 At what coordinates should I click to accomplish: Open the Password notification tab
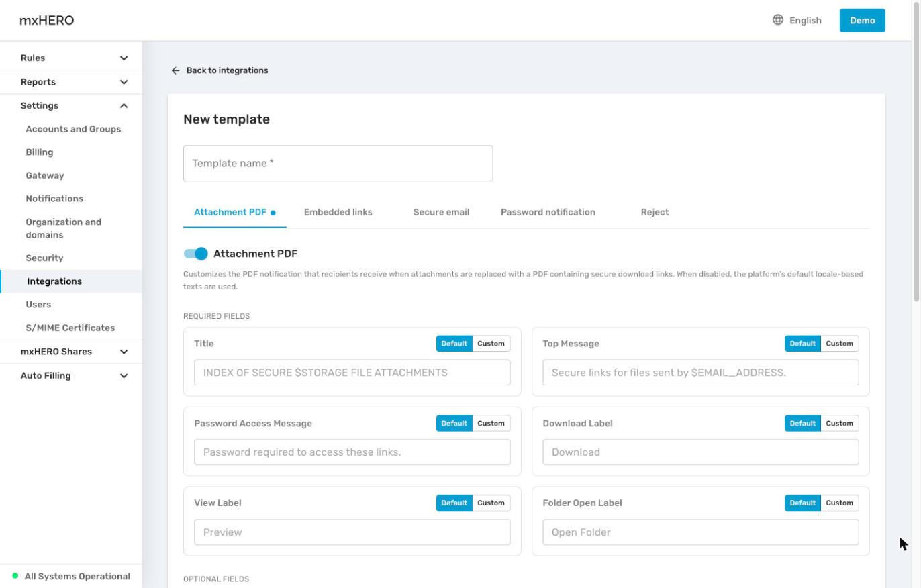[548, 212]
